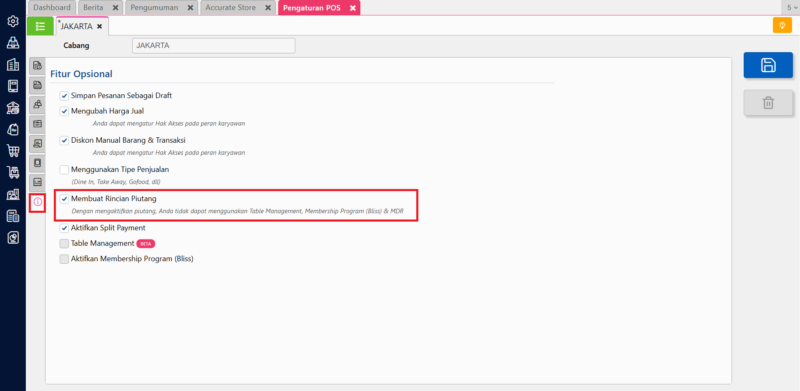Close the Pengumuman tab
This screenshot has width=800, height=391.
190,8
